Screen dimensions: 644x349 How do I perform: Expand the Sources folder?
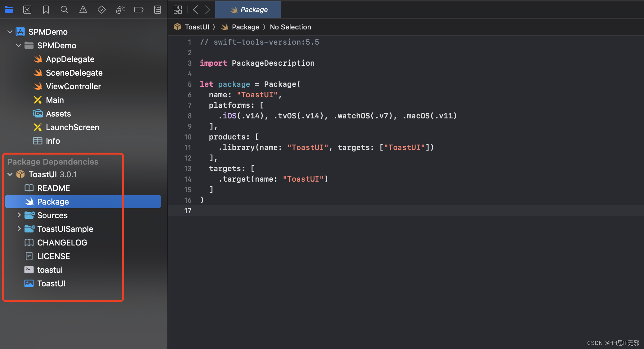pos(19,215)
